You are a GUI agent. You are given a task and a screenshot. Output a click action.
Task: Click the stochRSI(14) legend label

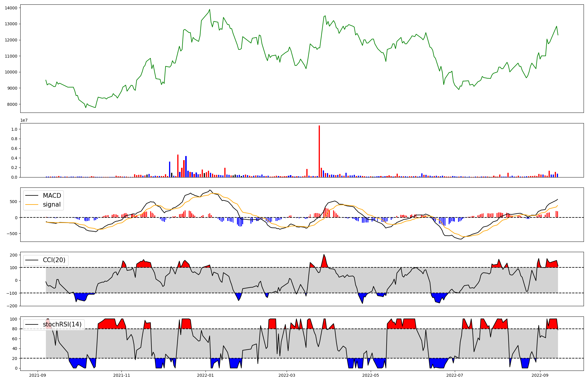(62, 324)
